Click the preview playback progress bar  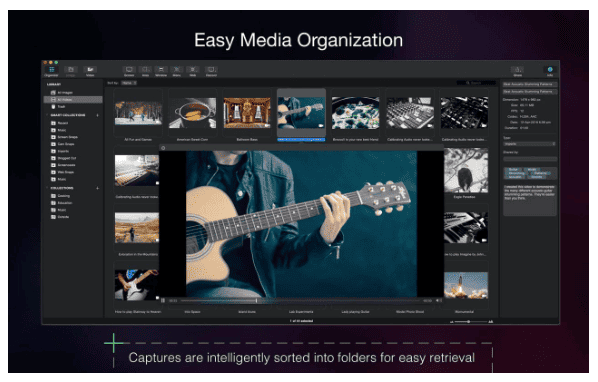pos(300,301)
